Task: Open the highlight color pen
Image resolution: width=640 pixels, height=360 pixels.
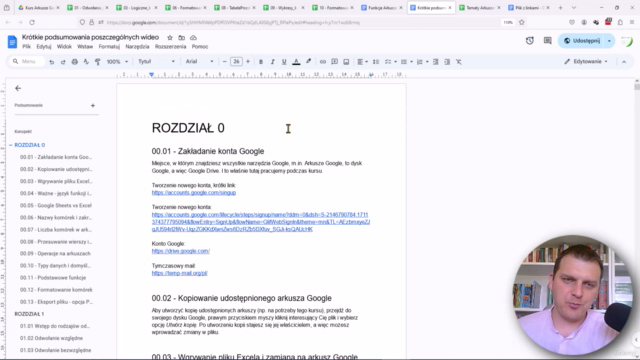Action: point(309,62)
